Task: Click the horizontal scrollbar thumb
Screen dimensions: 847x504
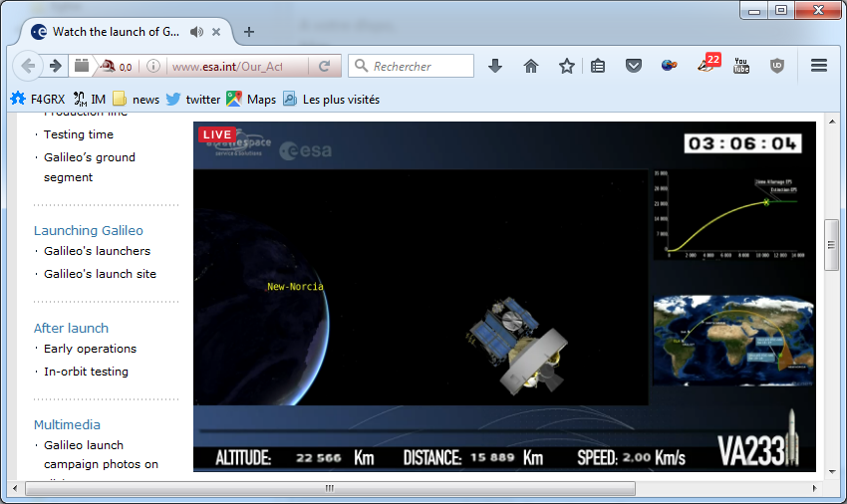Action: [x=329, y=489]
